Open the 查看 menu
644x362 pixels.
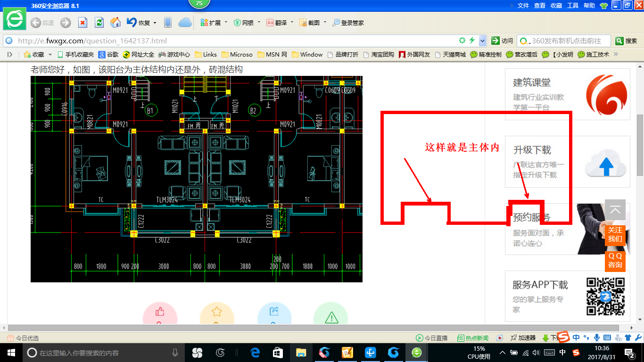click(x=540, y=6)
